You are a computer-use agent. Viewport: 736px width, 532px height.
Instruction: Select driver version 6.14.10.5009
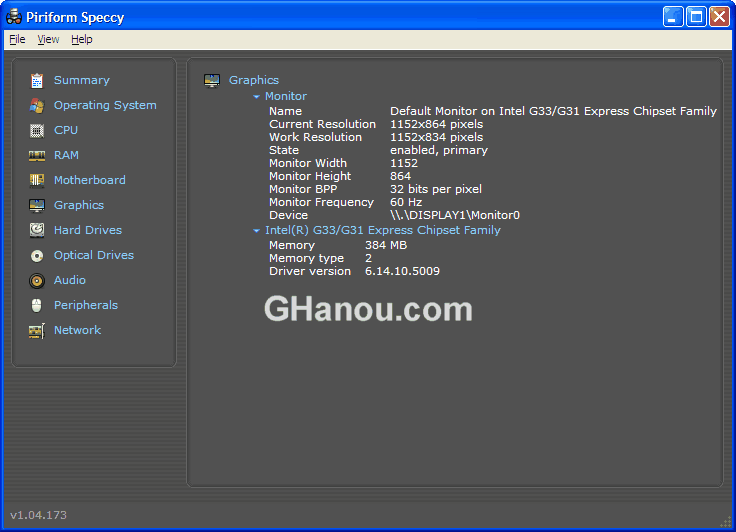point(402,271)
